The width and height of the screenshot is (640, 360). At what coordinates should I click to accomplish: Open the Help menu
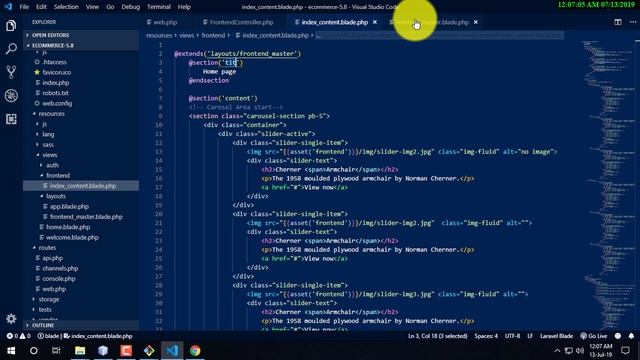[x=184, y=7]
